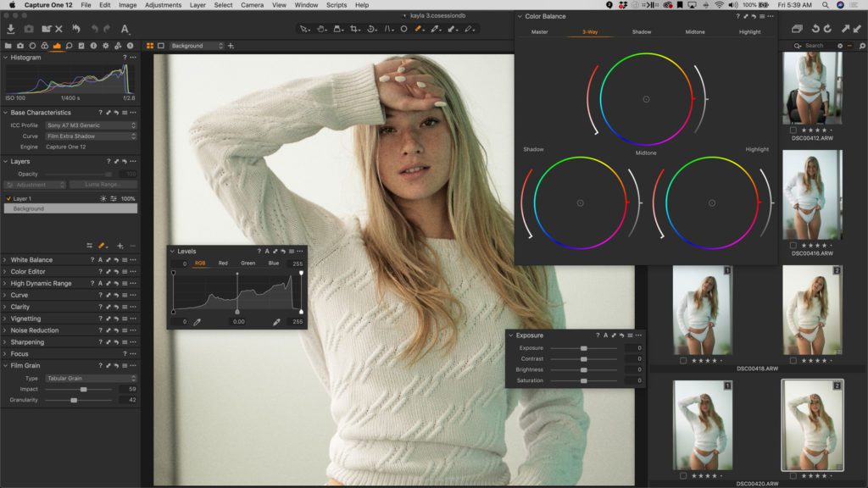Select the Background layer row in Layers

click(70, 209)
